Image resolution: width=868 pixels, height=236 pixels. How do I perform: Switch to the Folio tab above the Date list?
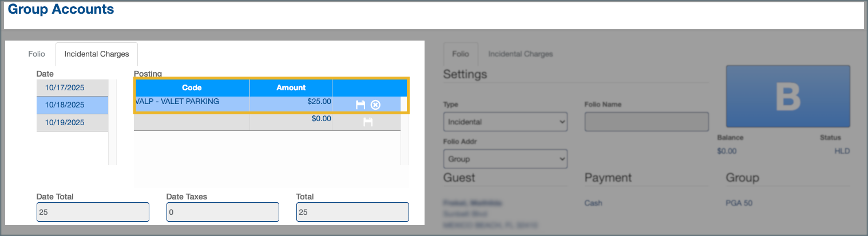[37, 54]
